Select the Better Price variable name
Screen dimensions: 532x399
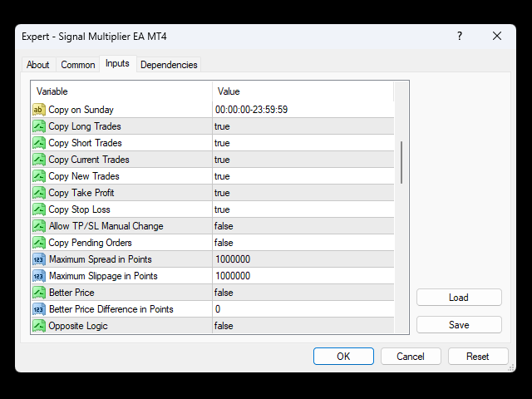tap(71, 293)
